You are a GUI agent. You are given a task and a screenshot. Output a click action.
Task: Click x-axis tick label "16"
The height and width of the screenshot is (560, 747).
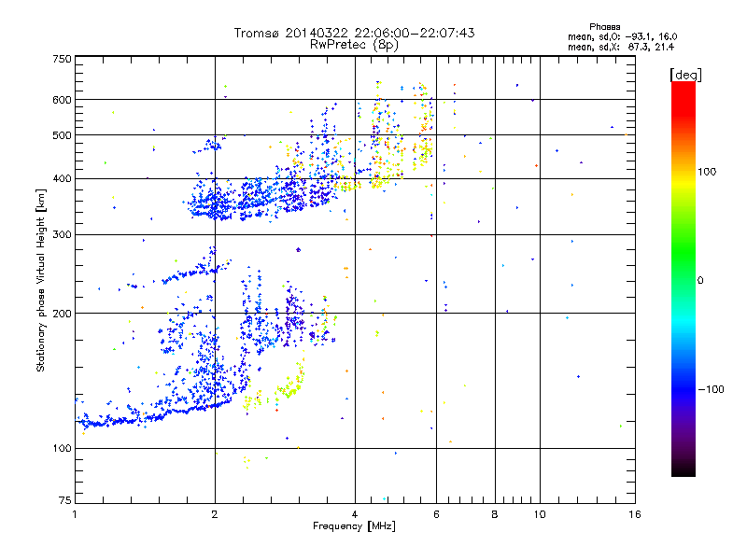[x=635, y=514]
